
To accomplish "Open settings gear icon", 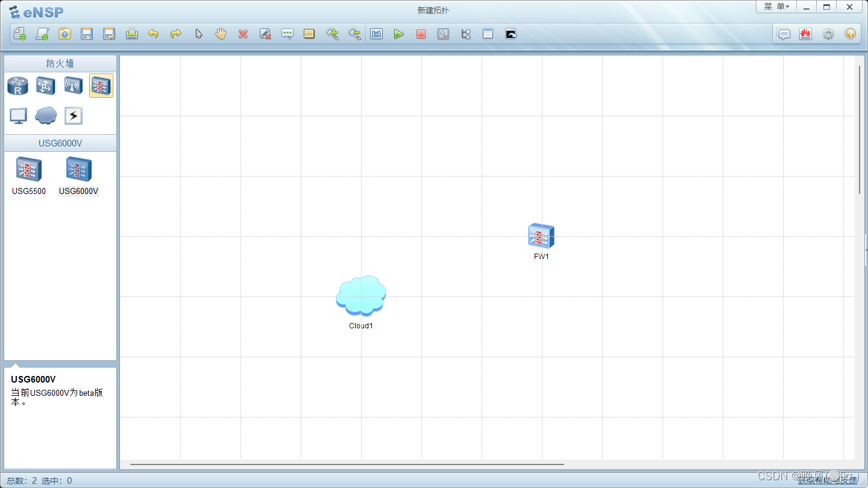I will pyautogui.click(x=828, y=34).
